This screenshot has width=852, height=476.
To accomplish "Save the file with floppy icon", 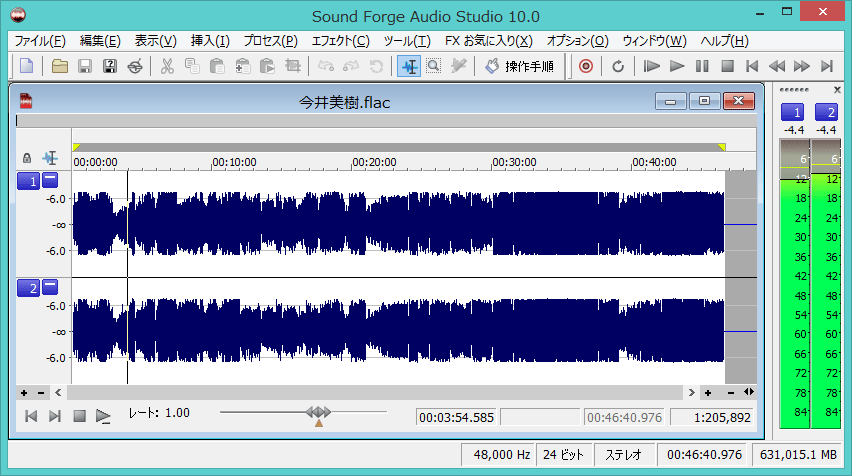I will [85, 66].
